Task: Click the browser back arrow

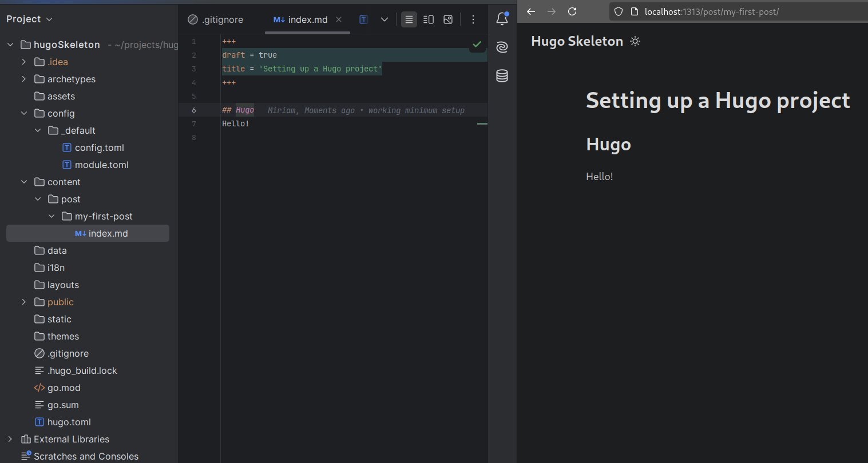Action: tap(530, 11)
